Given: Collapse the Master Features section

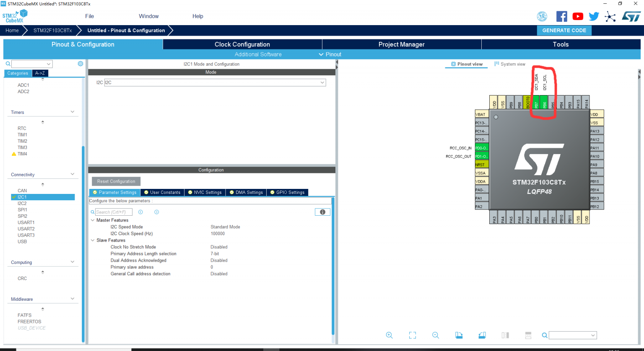Looking at the screenshot, I should (93, 220).
